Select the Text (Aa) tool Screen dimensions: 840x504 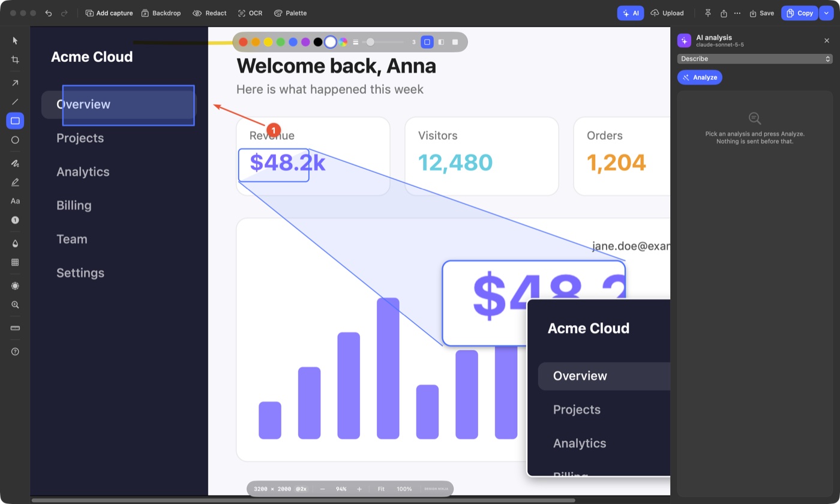point(15,201)
